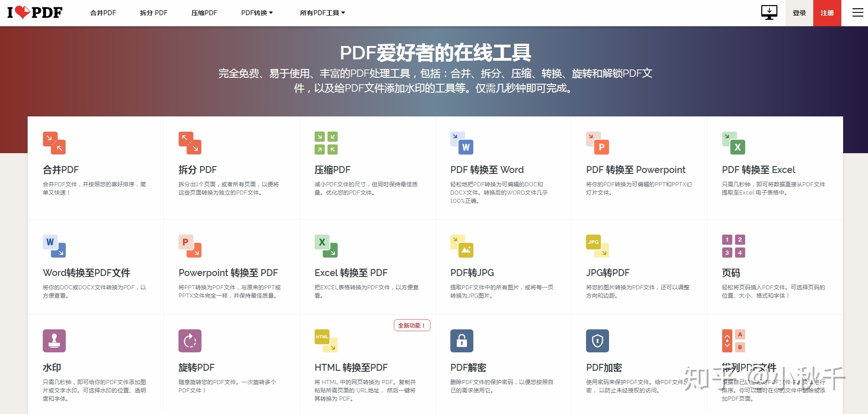Click the PDF 转换至 Excel icon

tap(734, 143)
